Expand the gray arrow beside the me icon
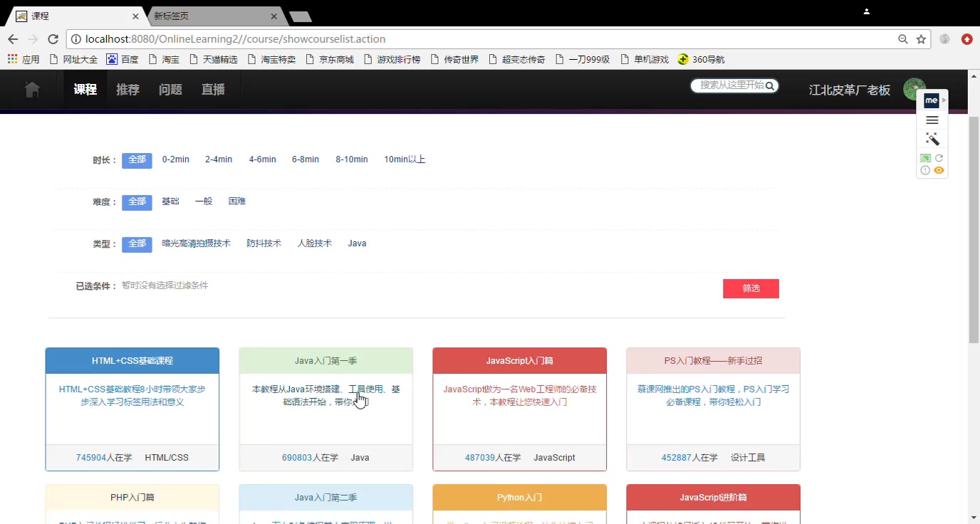The image size is (980, 524). [944, 100]
